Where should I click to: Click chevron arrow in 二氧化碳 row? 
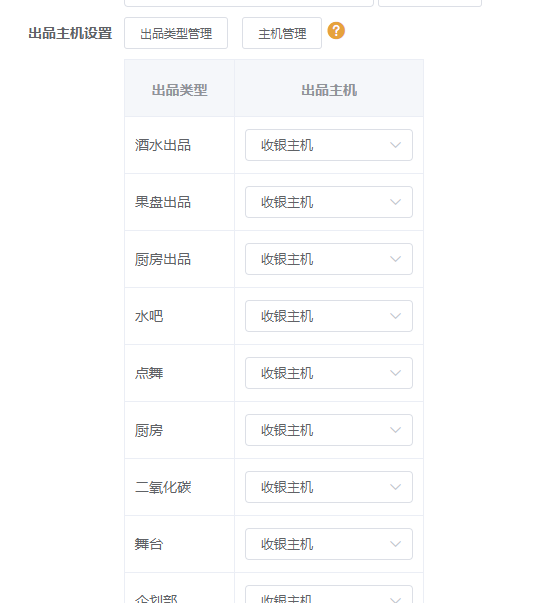395,487
